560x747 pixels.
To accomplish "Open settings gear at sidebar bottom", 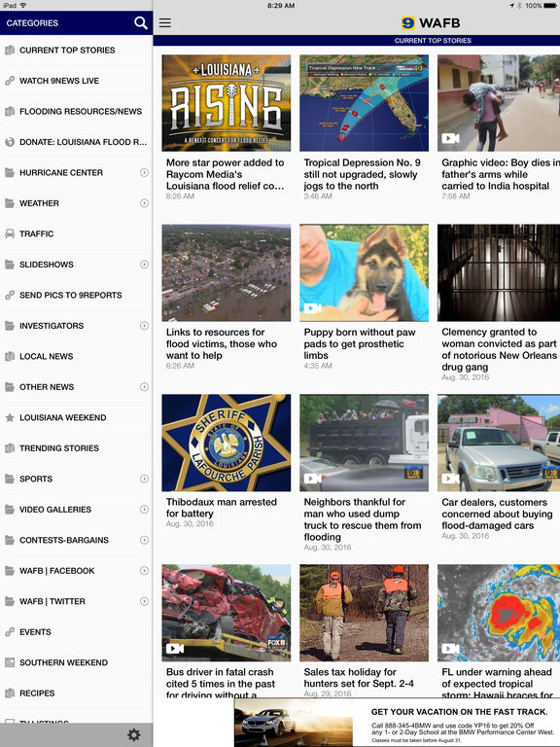I will tap(134, 734).
